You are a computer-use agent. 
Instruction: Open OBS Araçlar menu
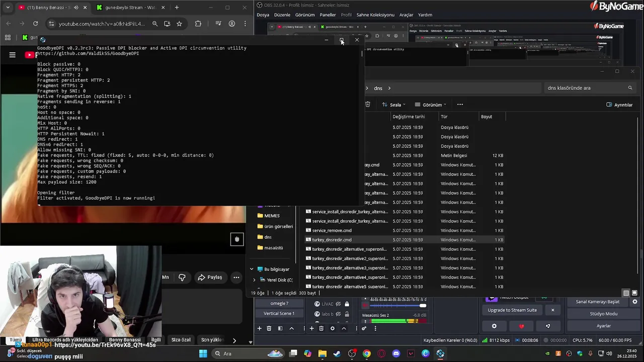pyautogui.click(x=406, y=15)
